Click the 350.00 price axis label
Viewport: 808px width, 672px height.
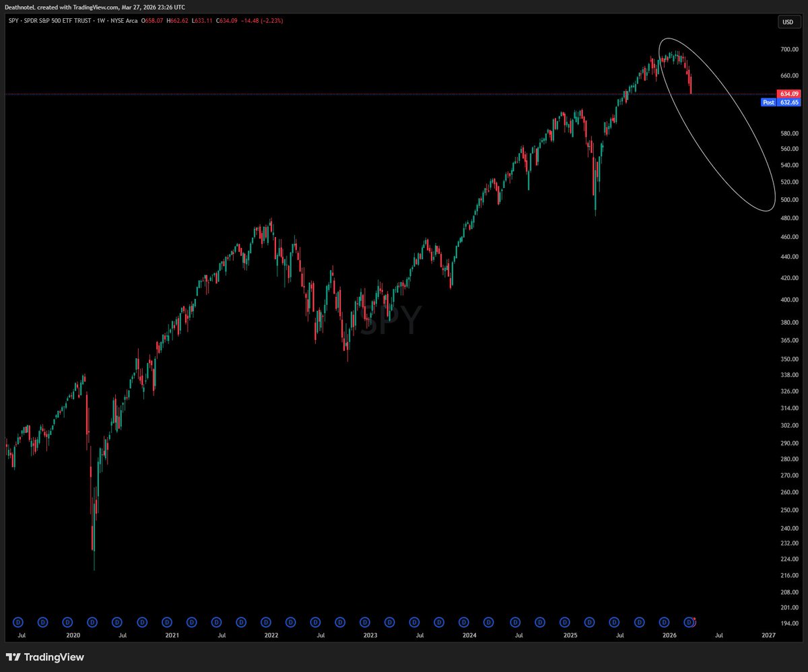(789, 360)
